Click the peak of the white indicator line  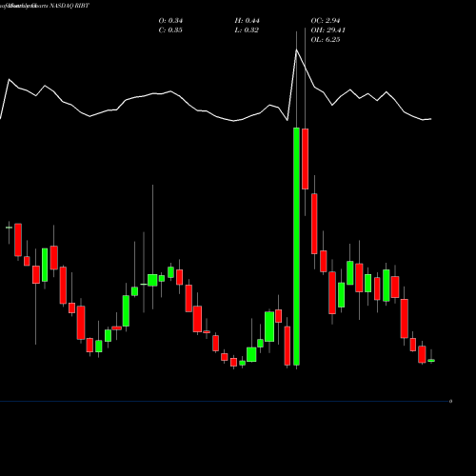coord(296,50)
